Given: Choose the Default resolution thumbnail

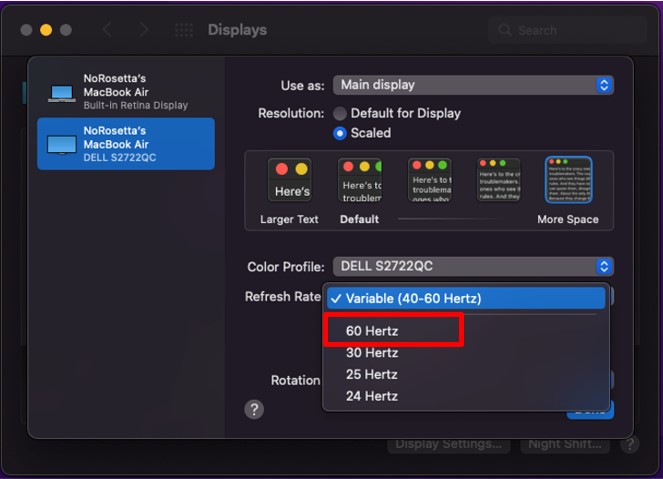Looking at the screenshot, I should click(x=360, y=180).
